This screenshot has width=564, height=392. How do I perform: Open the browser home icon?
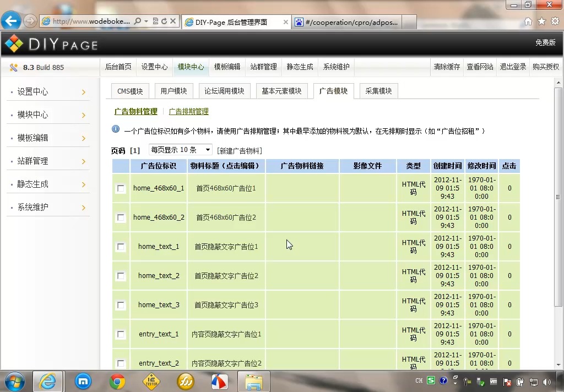[x=528, y=21]
